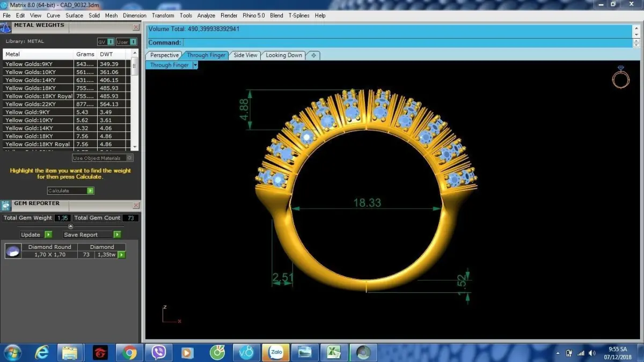Click the green arrow next to Update
The width and height of the screenshot is (644, 362).
(x=48, y=234)
